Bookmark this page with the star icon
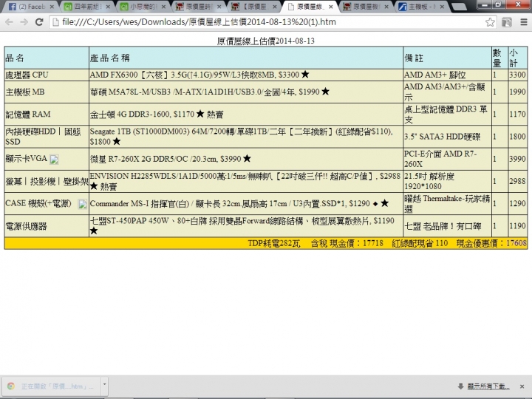Image resolution: width=532 pixels, height=399 pixels. click(x=490, y=22)
